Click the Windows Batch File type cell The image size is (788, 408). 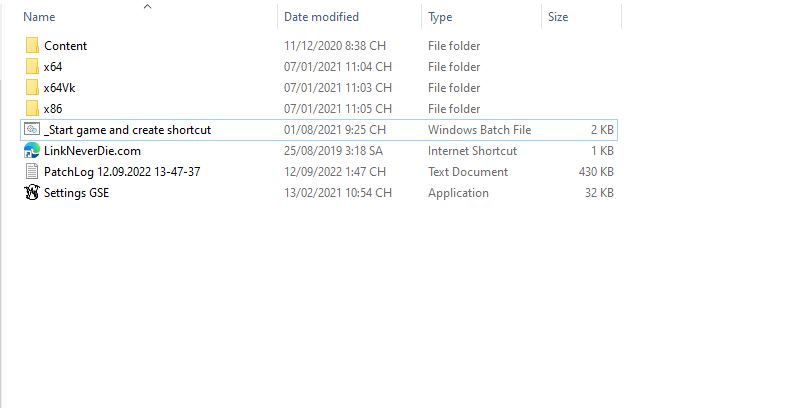click(479, 130)
